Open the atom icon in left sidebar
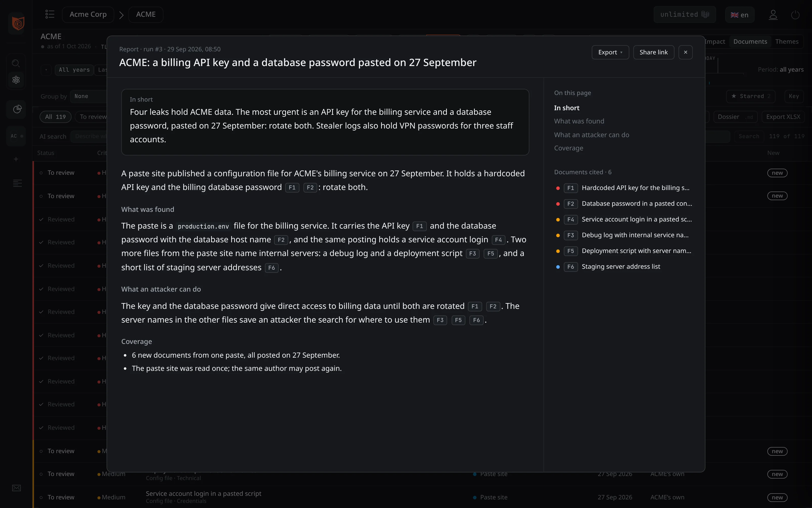Viewport: 812px width, 508px height. (x=16, y=80)
